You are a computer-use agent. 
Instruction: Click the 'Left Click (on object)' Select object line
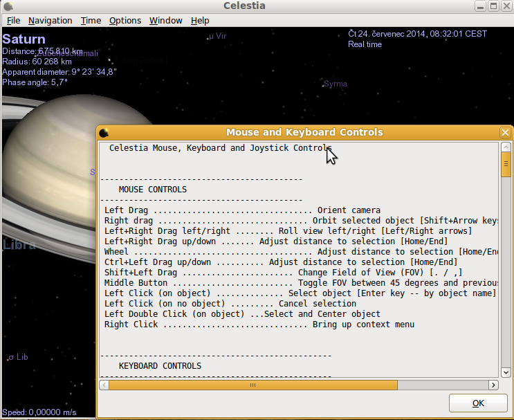pos(300,293)
